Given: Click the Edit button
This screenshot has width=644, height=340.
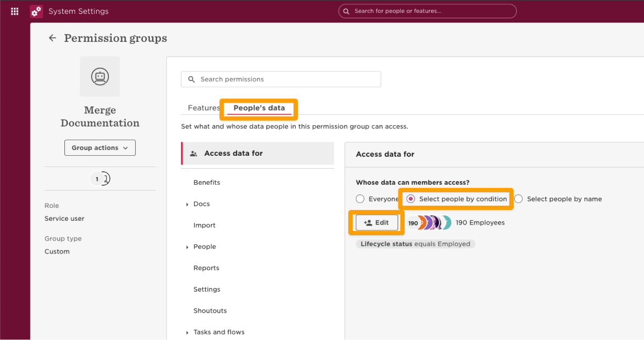Looking at the screenshot, I should 377,223.
